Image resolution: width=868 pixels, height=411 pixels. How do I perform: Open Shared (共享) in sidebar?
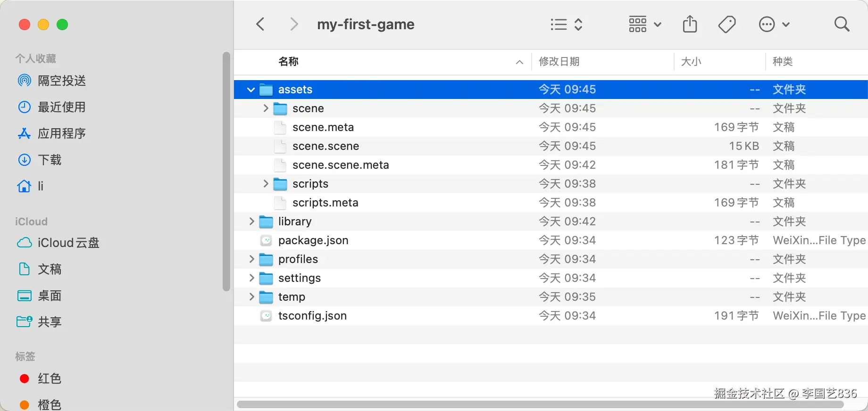pos(40,322)
